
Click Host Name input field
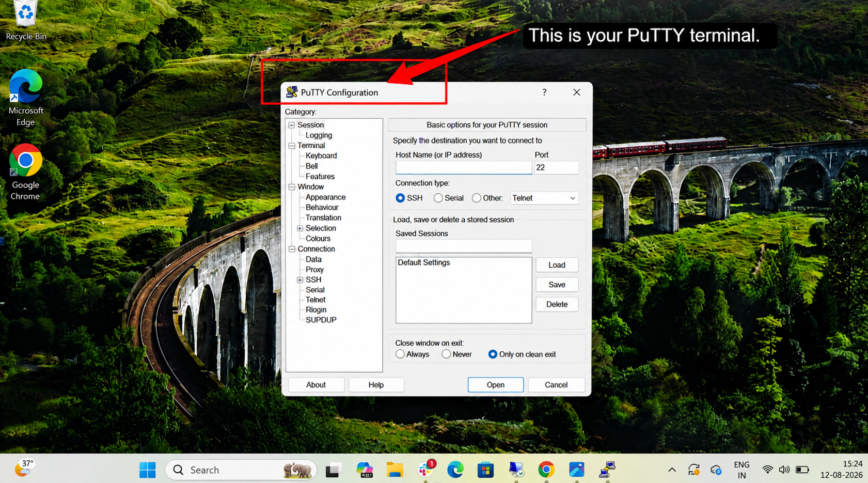(463, 167)
